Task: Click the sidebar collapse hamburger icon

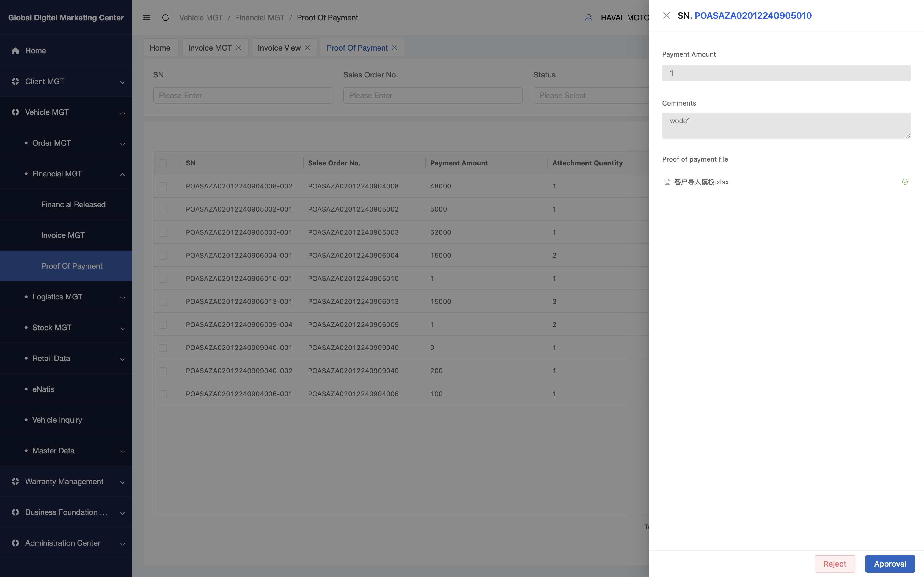Action: coord(146,18)
